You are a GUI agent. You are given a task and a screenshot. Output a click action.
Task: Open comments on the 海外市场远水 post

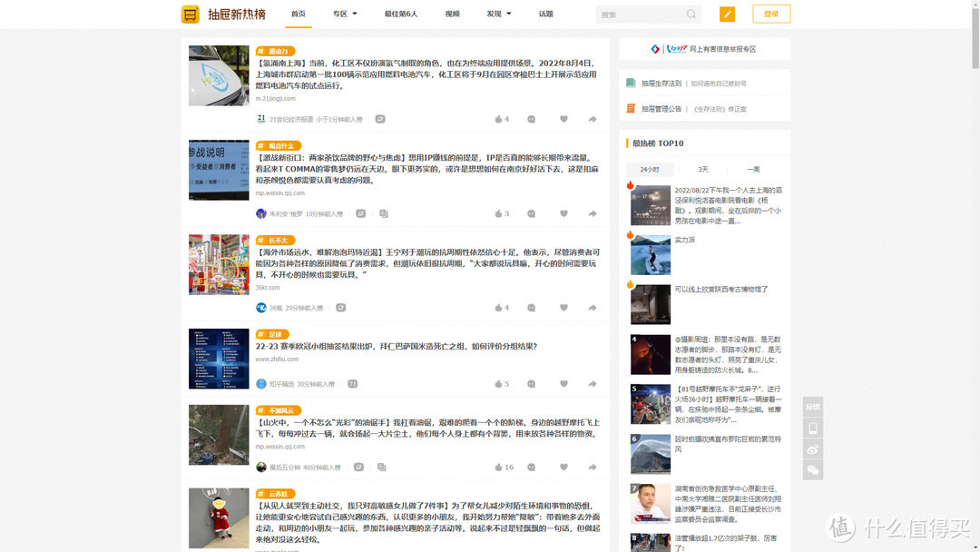point(531,308)
